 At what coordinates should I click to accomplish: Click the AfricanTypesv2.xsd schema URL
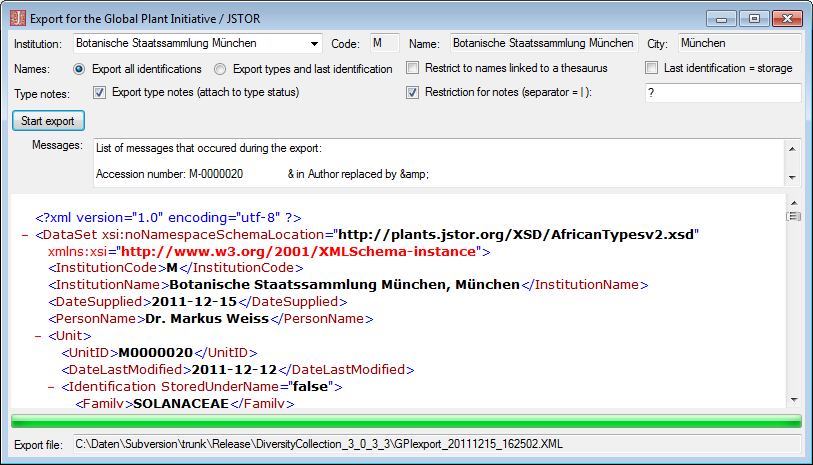coord(516,235)
